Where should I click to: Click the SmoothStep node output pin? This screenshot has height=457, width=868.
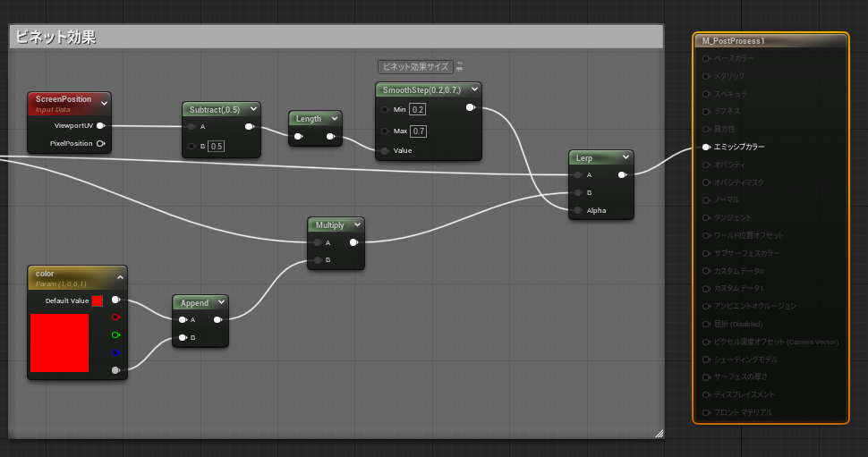[471, 107]
